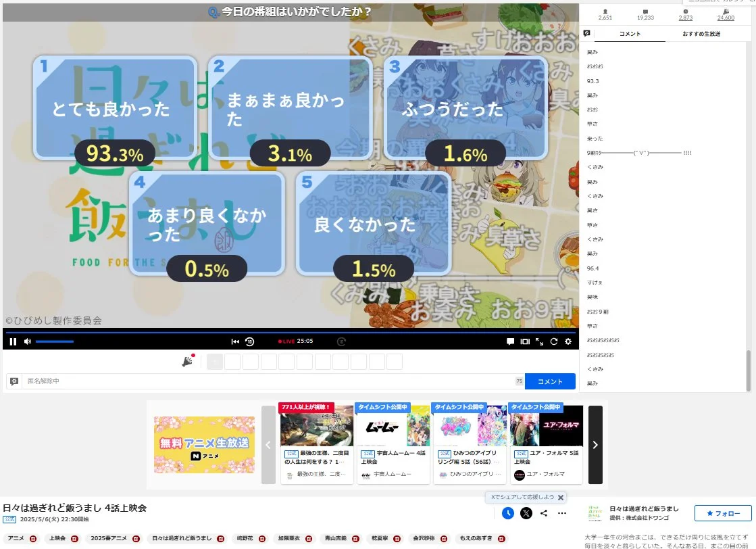Open the channel avatar thumbnail
The height and width of the screenshot is (549, 756).
coord(595,513)
